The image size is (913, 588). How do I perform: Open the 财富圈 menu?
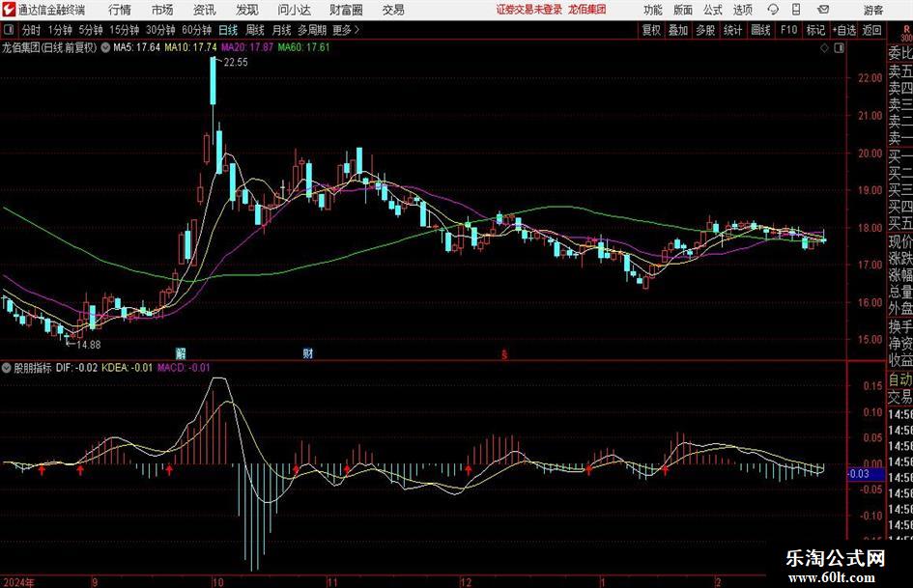[x=346, y=10]
